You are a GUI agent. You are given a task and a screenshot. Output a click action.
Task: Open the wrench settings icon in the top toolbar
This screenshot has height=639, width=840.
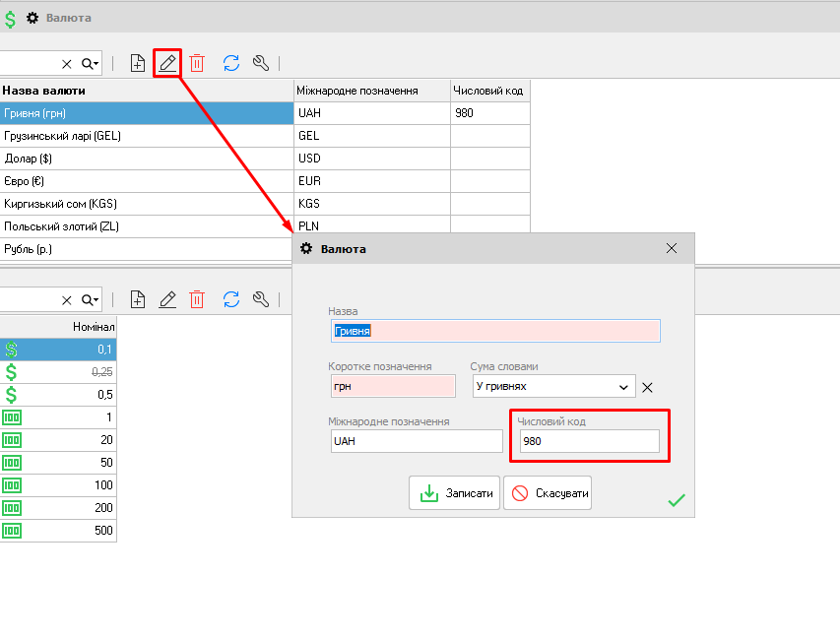261,63
